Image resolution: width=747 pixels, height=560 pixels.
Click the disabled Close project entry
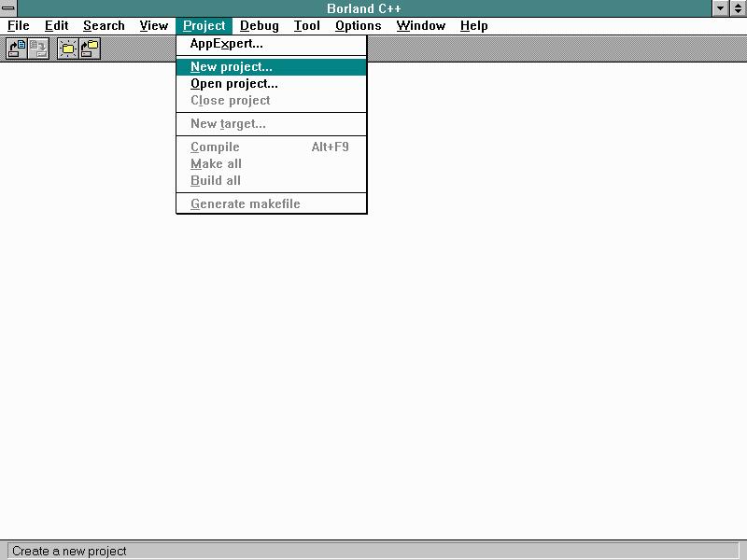coord(272,101)
